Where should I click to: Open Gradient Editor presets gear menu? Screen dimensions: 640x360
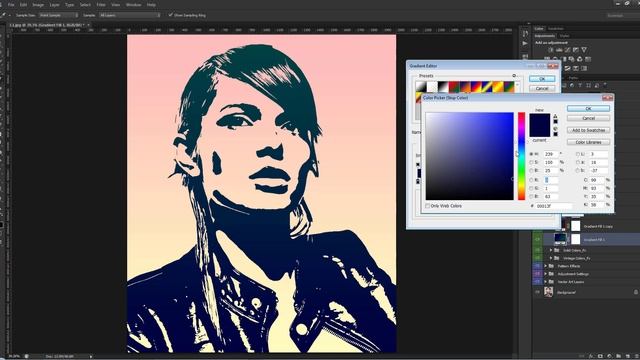[514, 76]
